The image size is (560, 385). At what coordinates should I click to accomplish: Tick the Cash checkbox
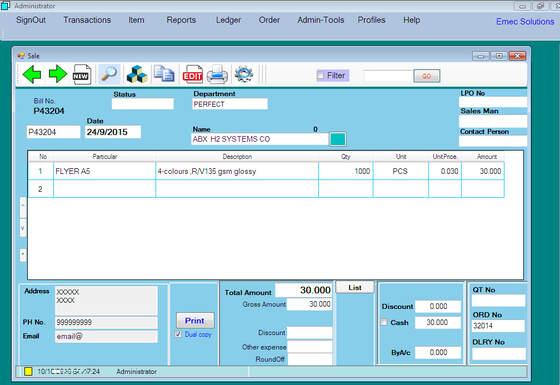coord(384,322)
